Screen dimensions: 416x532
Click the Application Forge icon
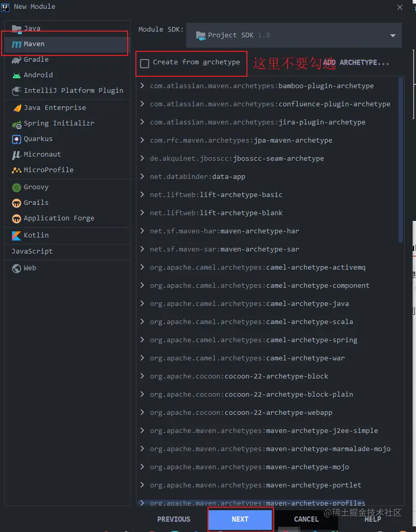(x=17, y=218)
